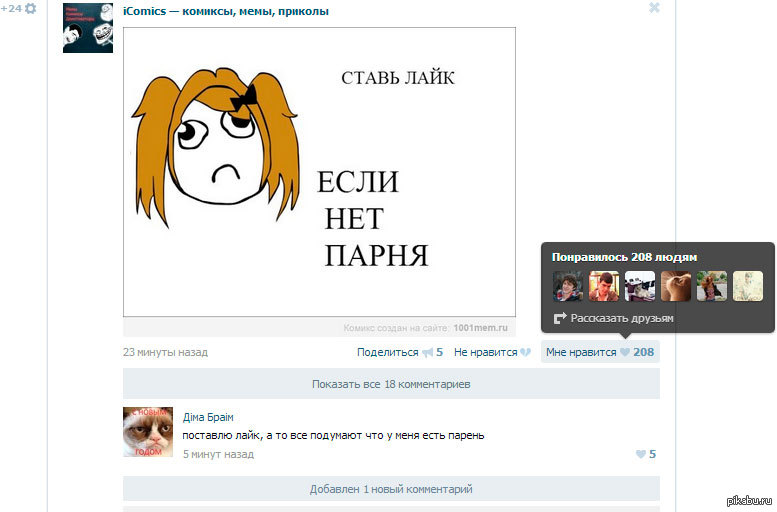Click the 208 likes counter
The width and height of the screenshot is (777, 512).
pos(643,352)
